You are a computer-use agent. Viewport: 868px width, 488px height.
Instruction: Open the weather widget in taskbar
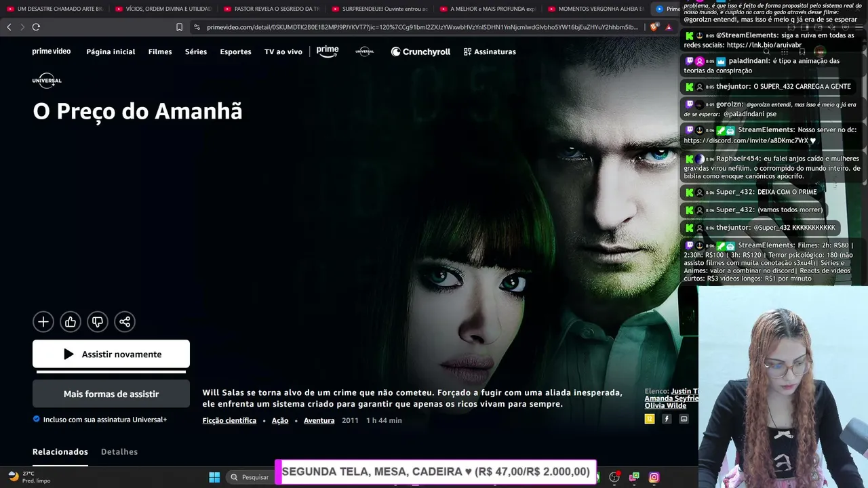click(x=28, y=477)
